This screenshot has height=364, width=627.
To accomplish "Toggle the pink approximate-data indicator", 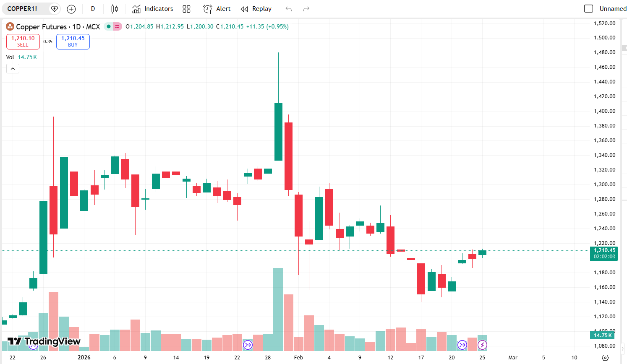I will pyautogui.click(x=117, y=26).
